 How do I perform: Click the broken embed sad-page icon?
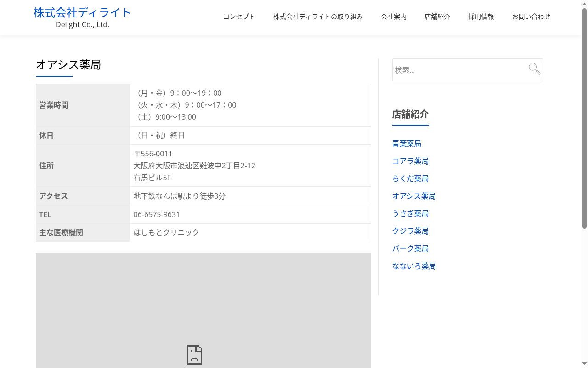(x=194, y=355)
